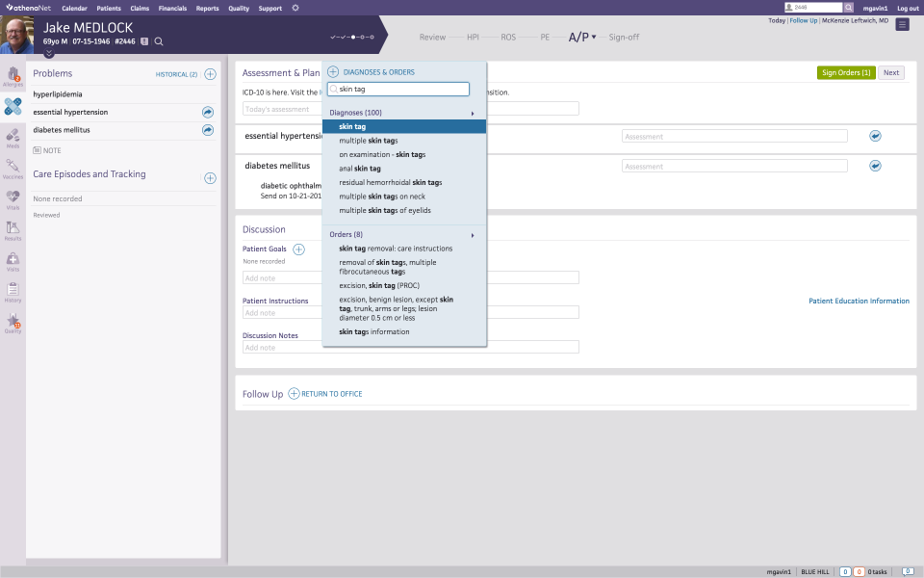Image resolution: width=924 pixels, height=578 pixels.
Task: Go to the Review stage
Action: pos(432,38)
